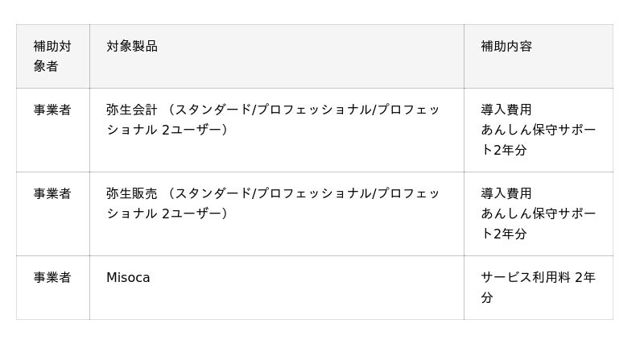Click the 補助対象者 column header
644x344 pixels.
[x=52, y=56]
